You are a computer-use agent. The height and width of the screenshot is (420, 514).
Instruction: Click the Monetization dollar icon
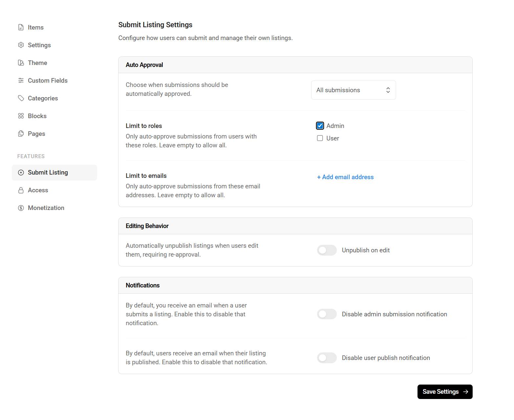pos(21,208)
